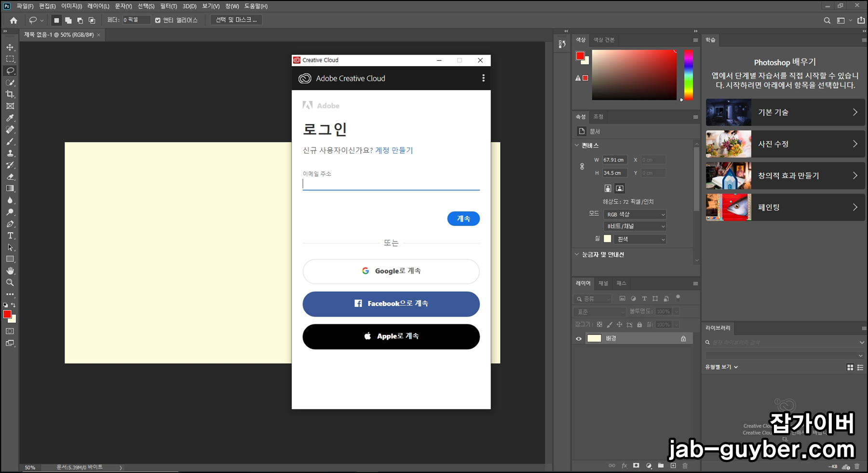Screen dimensions: 868x473
Task: Create a new group folder icon
Action: [661, 466]
